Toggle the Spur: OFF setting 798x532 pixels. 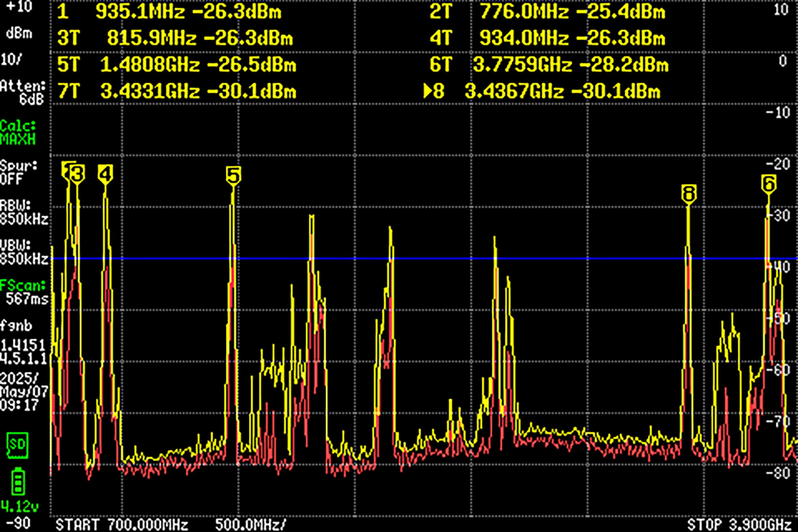point(16,172)
